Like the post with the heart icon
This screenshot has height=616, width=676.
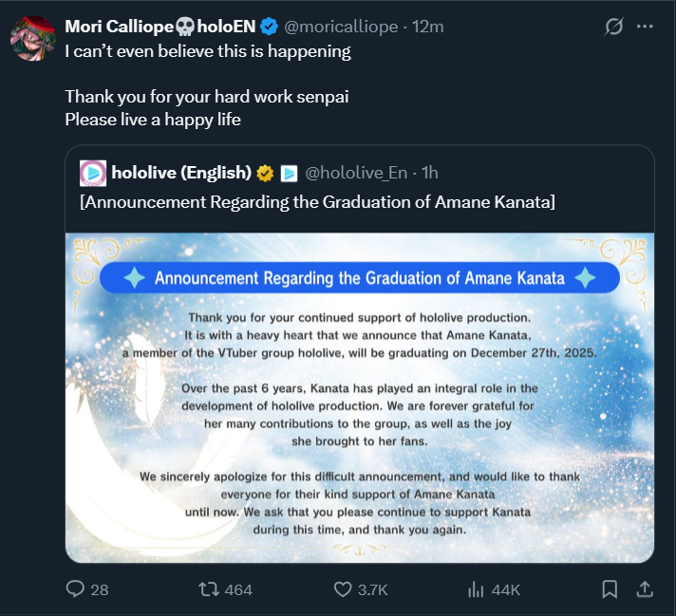[344, 589]
